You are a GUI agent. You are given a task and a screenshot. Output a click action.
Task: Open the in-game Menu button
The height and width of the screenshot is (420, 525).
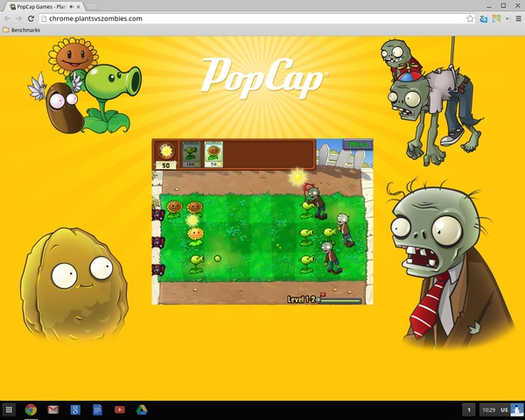358,144
